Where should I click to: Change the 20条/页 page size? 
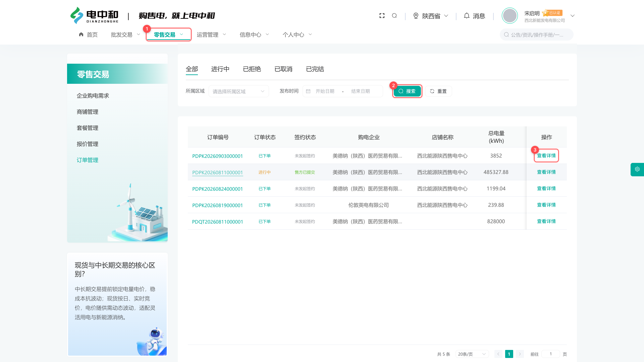(472, 354)
